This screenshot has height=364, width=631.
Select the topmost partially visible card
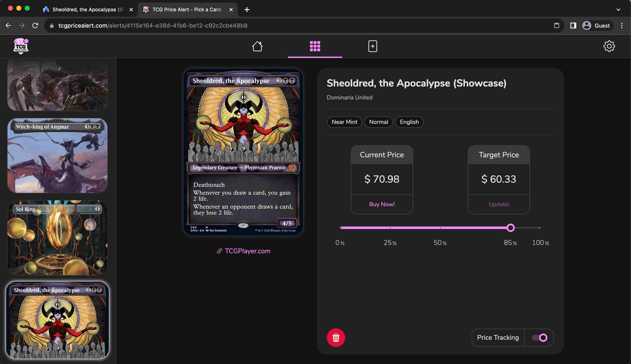(57, 85)
